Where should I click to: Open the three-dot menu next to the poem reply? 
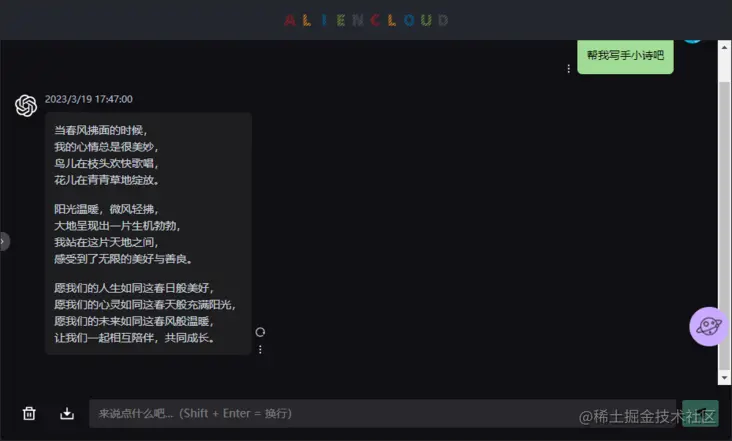pos(260,350)
